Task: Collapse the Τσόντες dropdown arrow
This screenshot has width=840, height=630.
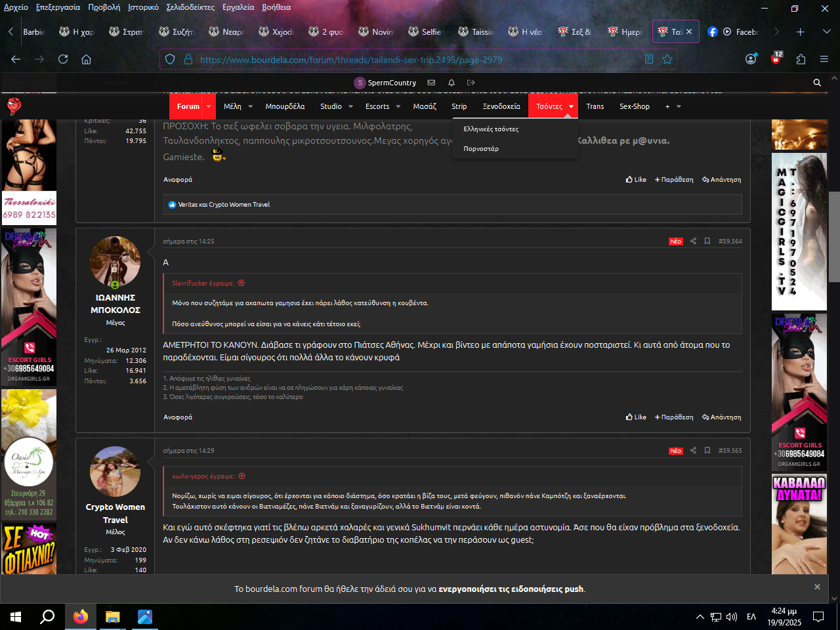Action: (x=571, y=106)
